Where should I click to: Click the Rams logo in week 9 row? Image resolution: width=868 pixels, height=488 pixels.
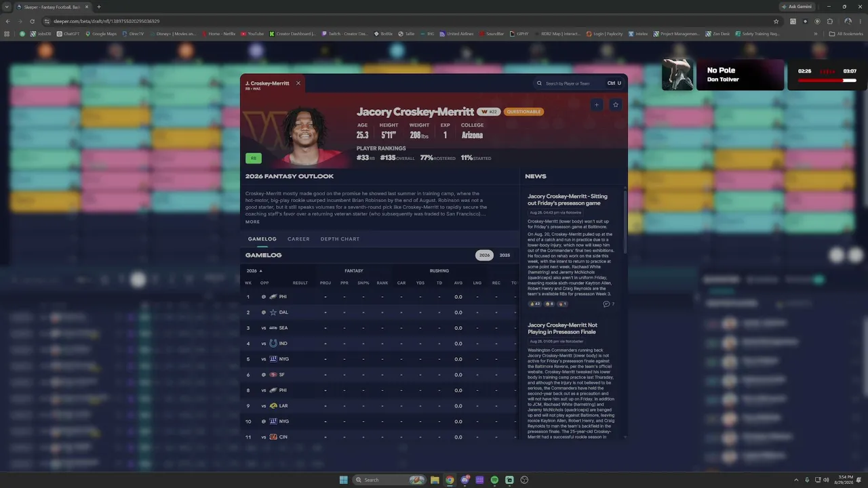tap(273, 406)
